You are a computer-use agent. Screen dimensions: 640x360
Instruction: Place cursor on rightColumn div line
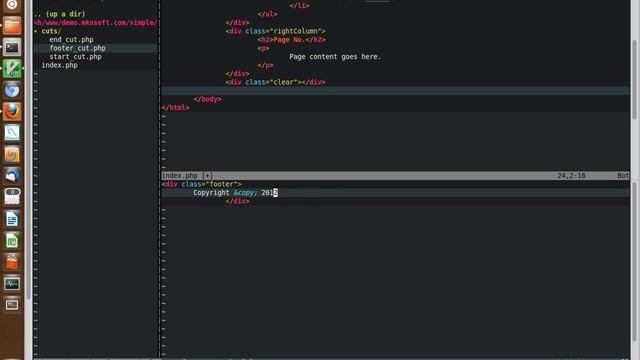click(276, 31)
